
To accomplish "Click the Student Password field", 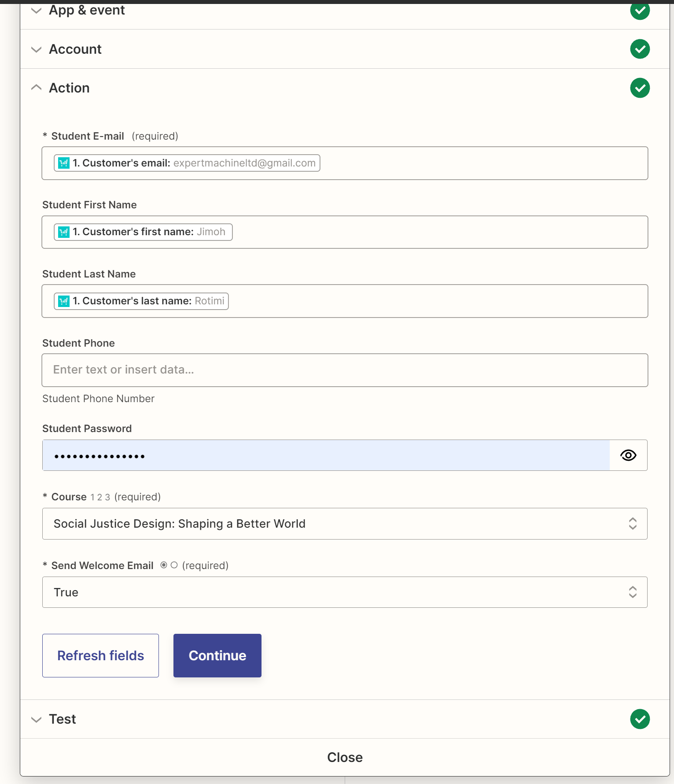I will coord(326,455).
